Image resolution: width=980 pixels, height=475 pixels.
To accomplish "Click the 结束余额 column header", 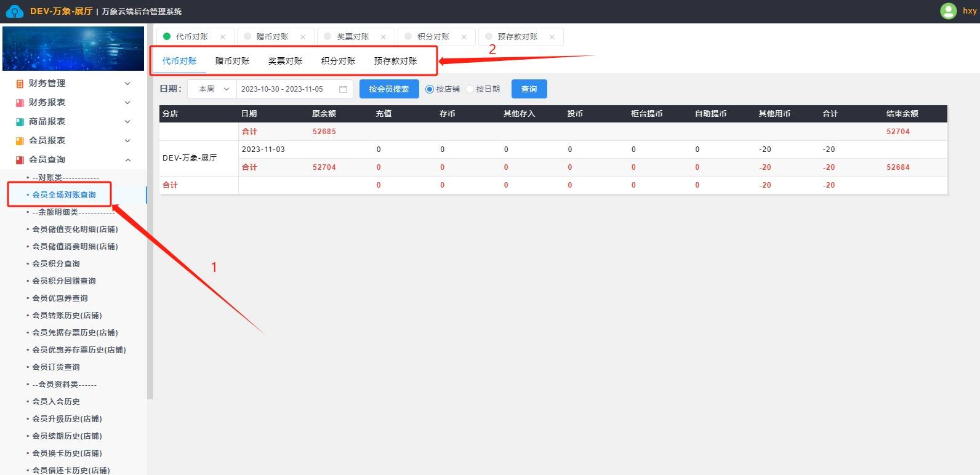I will 902,114.
